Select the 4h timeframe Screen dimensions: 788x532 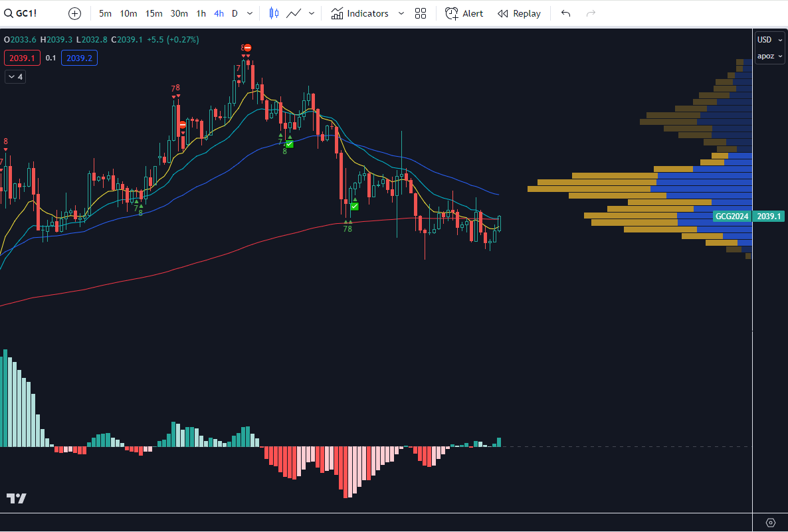click(x=219, y=13)
